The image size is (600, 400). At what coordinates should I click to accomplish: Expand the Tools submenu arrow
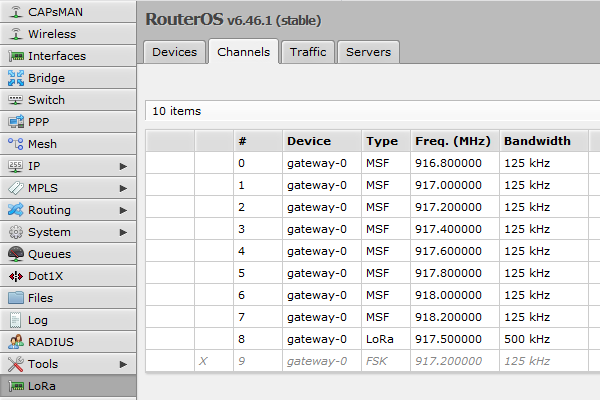pyautogui.click(x=123, y=364)
